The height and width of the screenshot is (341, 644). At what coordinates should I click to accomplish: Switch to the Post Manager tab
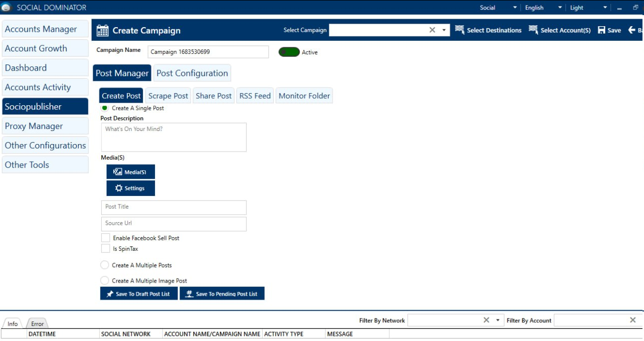(122, 73)
